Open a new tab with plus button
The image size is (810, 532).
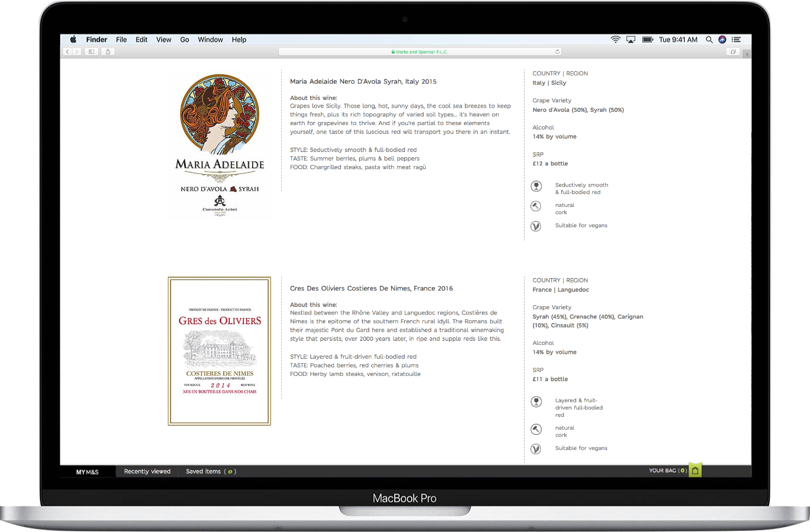coord(747,54)
